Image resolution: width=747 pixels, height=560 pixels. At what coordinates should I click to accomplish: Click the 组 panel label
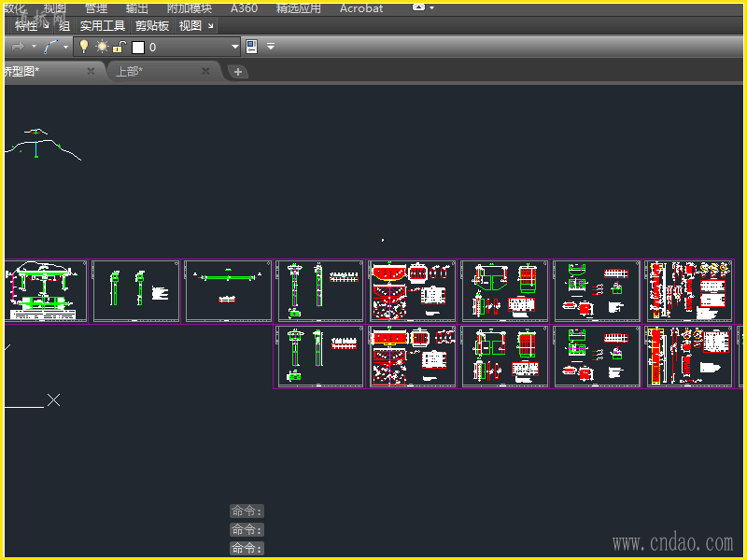point(64,26)
